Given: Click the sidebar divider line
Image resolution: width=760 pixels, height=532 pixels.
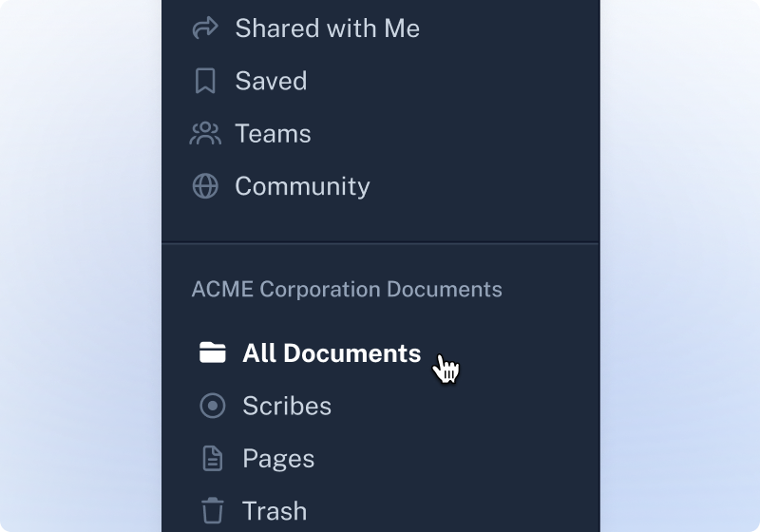Looking at the screenshot, I should coord(381,243).
